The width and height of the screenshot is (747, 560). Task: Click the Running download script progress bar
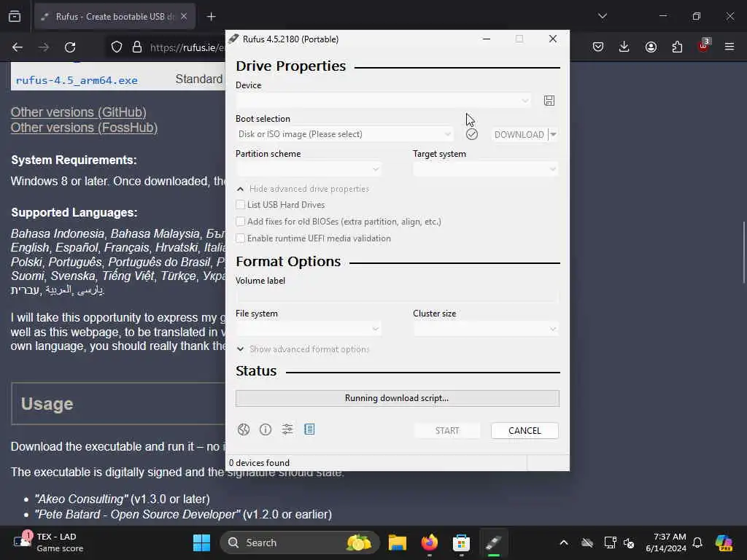[398, 398]
